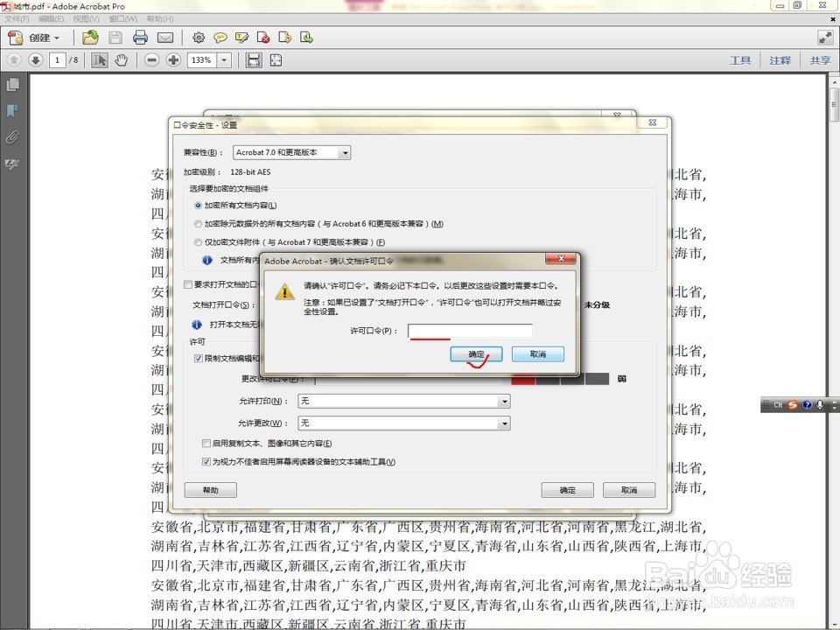
Task: Click the input method microphone icon
Action: click(820, 405)
